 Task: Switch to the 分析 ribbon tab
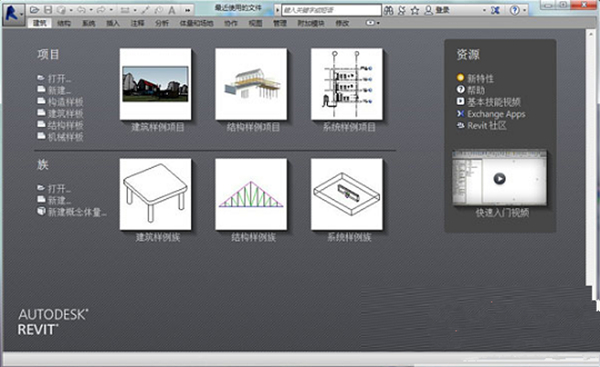(x=162, y=23)
